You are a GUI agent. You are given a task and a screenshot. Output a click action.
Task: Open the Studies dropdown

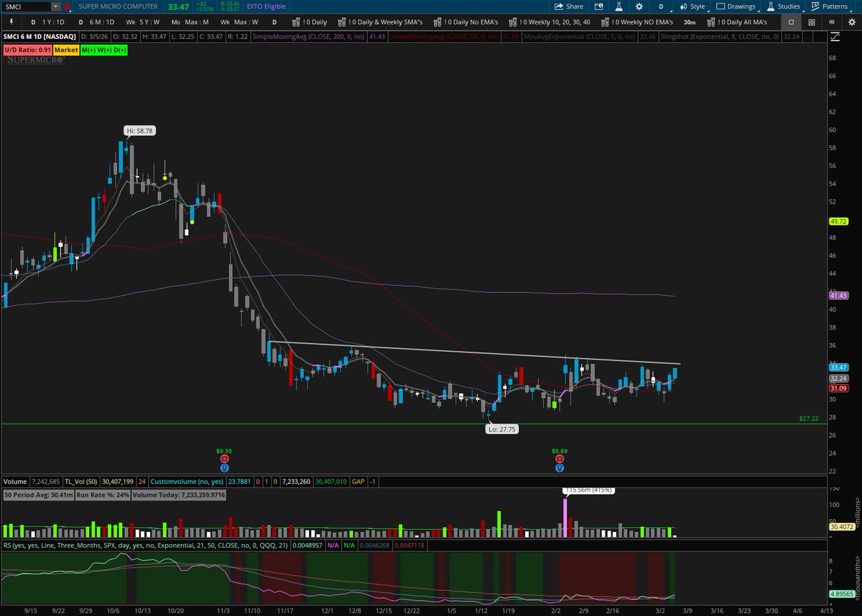click(x=784, y=6)
